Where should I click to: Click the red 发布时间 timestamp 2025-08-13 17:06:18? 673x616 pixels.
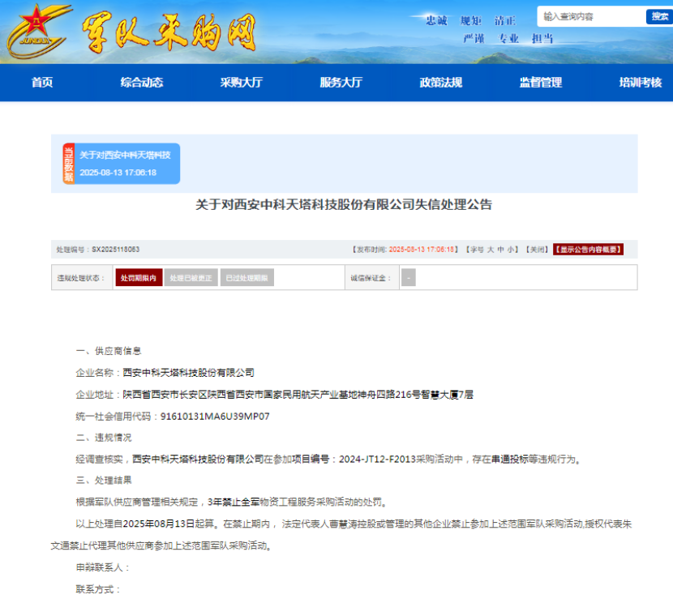(x=422, y=249)
